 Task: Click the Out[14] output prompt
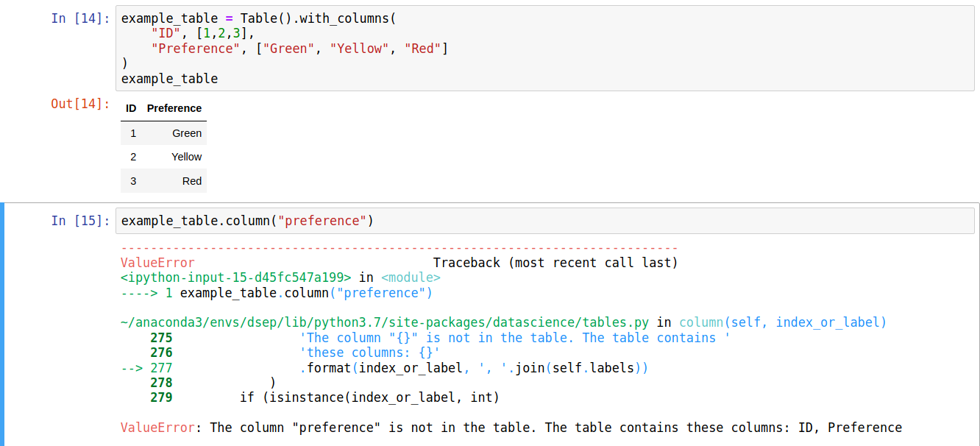click(80, 104)
